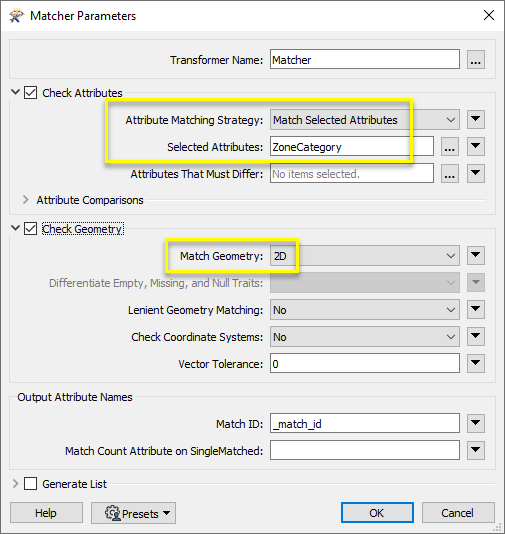Image resolution: width=505 pixels, height=534 pixels.
Task: Click into the Vector Tolerance field
Action: 365,363
